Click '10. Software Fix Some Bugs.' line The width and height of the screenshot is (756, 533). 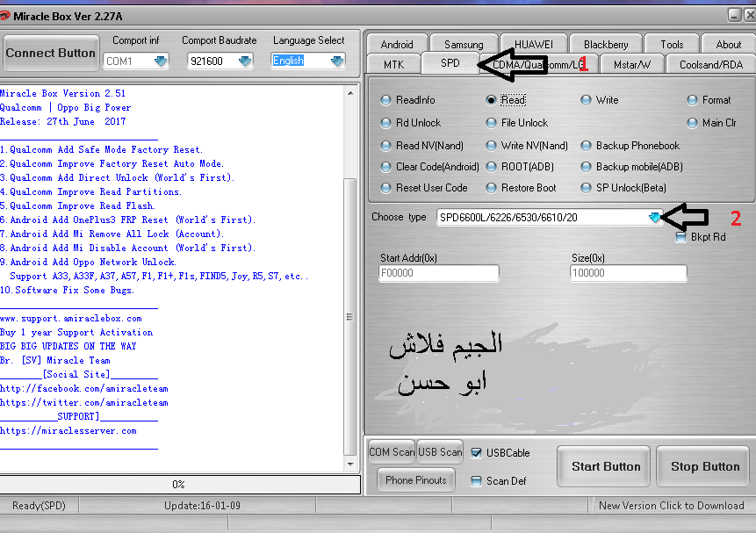pos(67,291)
